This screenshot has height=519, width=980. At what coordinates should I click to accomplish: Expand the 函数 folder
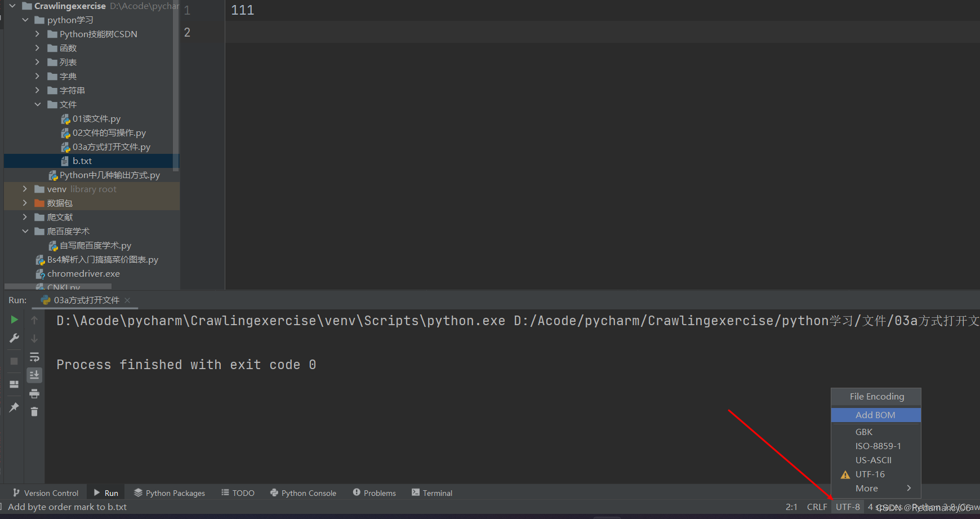point(38,48)
